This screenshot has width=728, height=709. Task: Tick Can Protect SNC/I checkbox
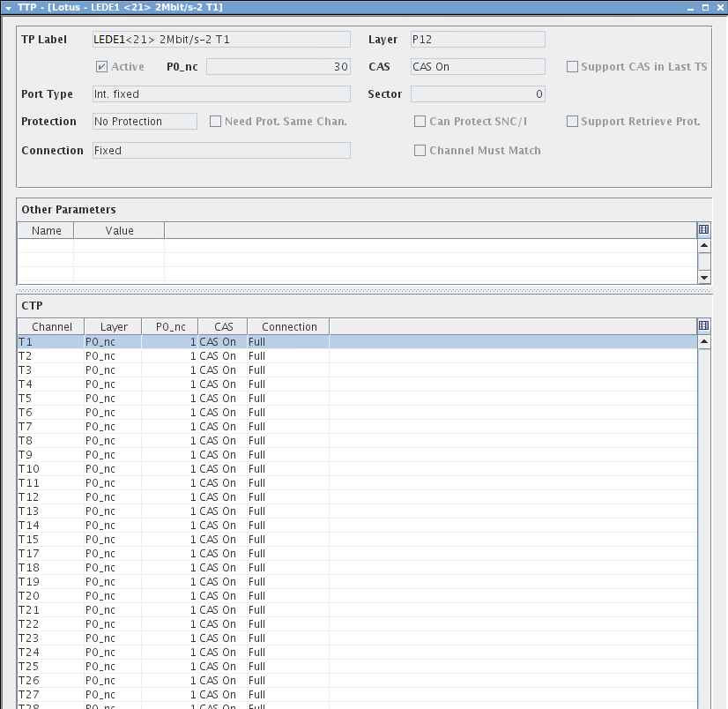[420, 122]
